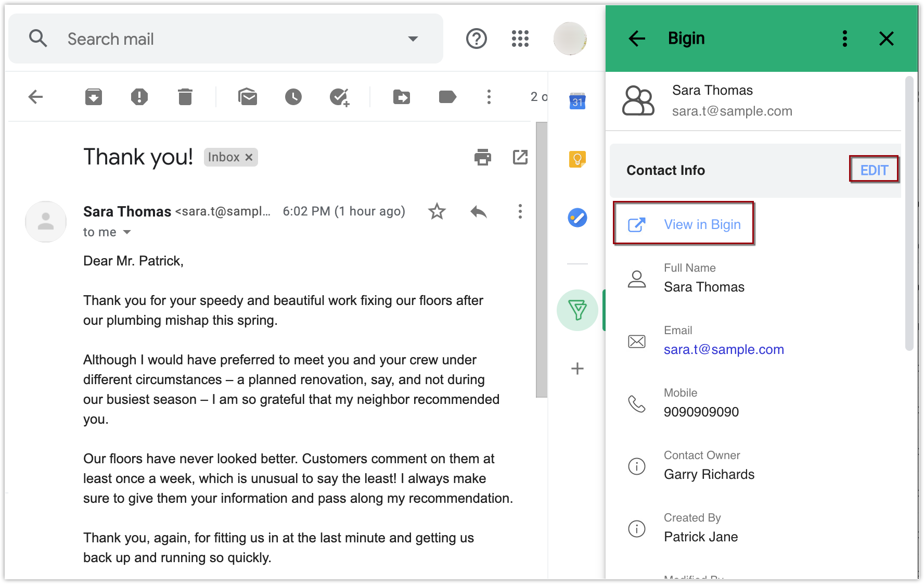Archive this email conversation
The width and height of the screenshot is (924, 584).
click(94, 97)
